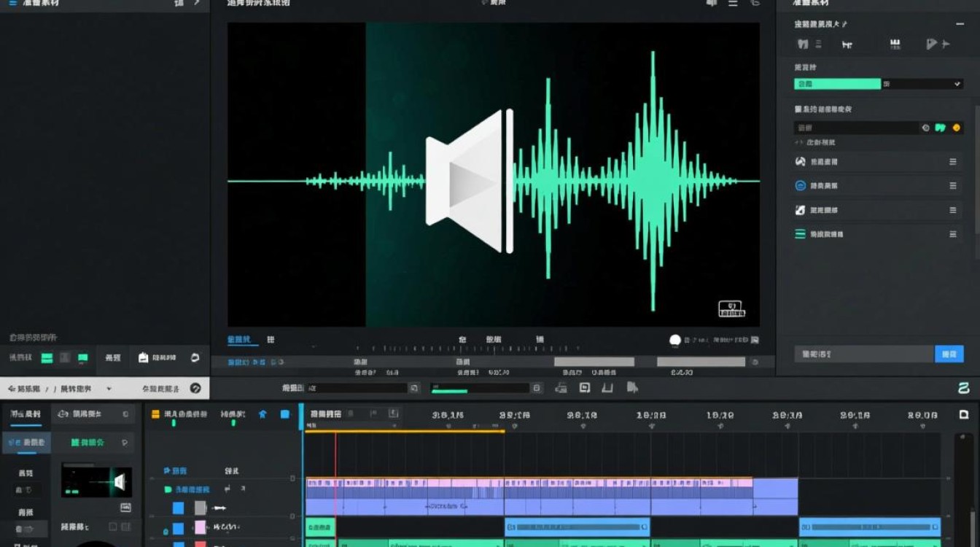Click the refresh icon at the left control row's end
Image resolution: width=980 pixels, height=547 pixels.
pos(195,357)
